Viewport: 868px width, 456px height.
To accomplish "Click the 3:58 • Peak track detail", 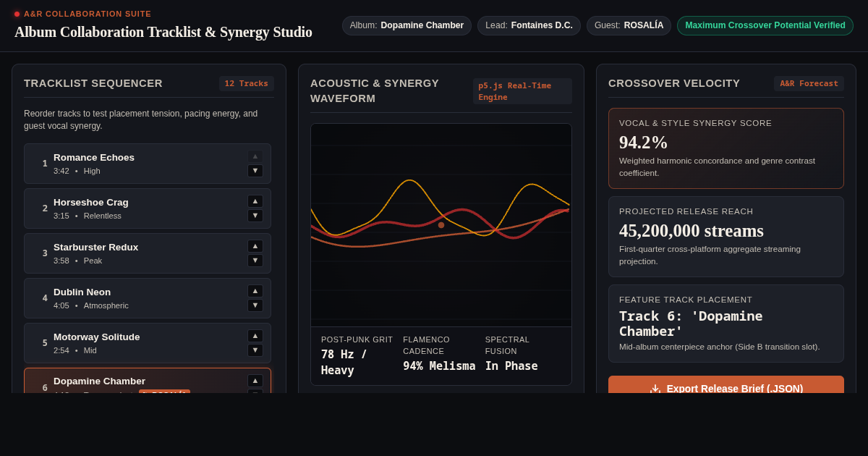I will click(77, 261).
